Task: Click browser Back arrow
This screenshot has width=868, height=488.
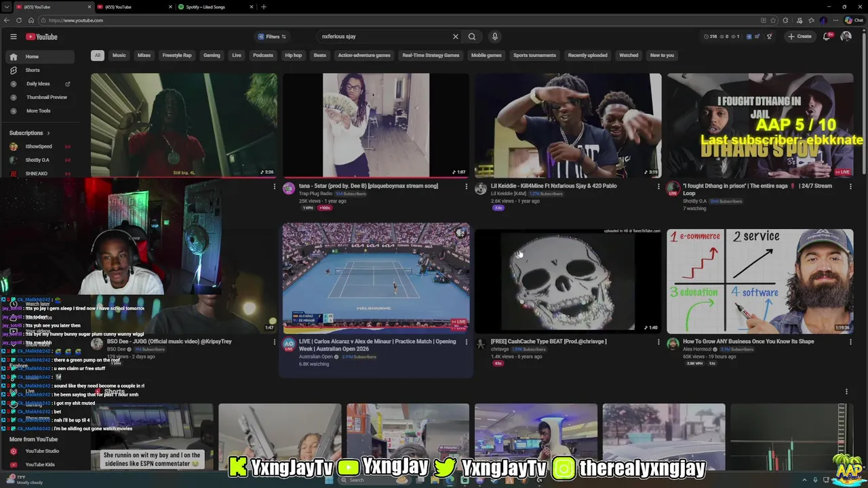Action: [7, 20]
